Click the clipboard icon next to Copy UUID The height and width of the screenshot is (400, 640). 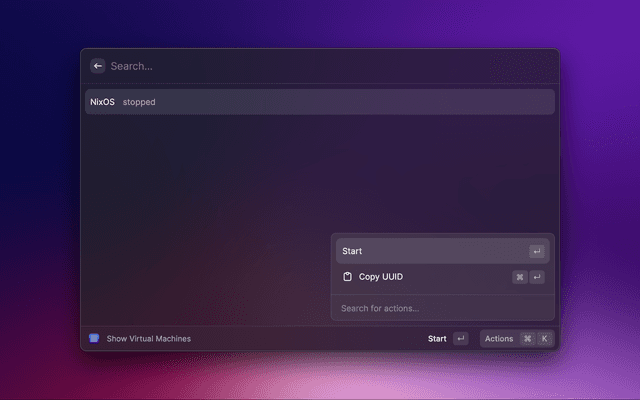(347, 277)
